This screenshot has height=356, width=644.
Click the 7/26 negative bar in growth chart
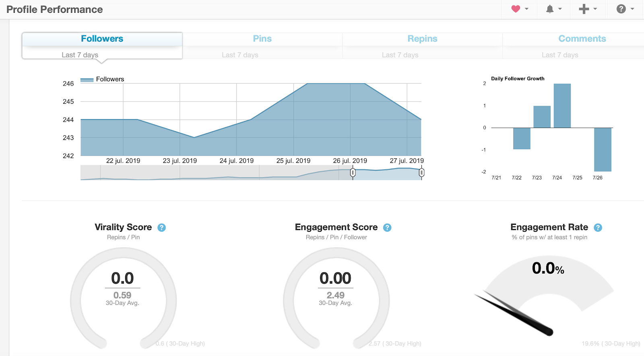(603, 149)
